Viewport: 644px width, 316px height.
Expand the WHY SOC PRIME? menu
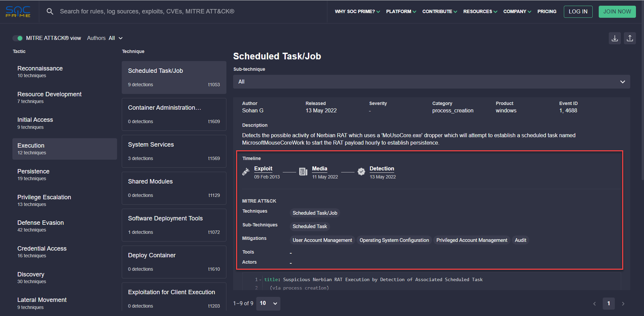[357, 11]
